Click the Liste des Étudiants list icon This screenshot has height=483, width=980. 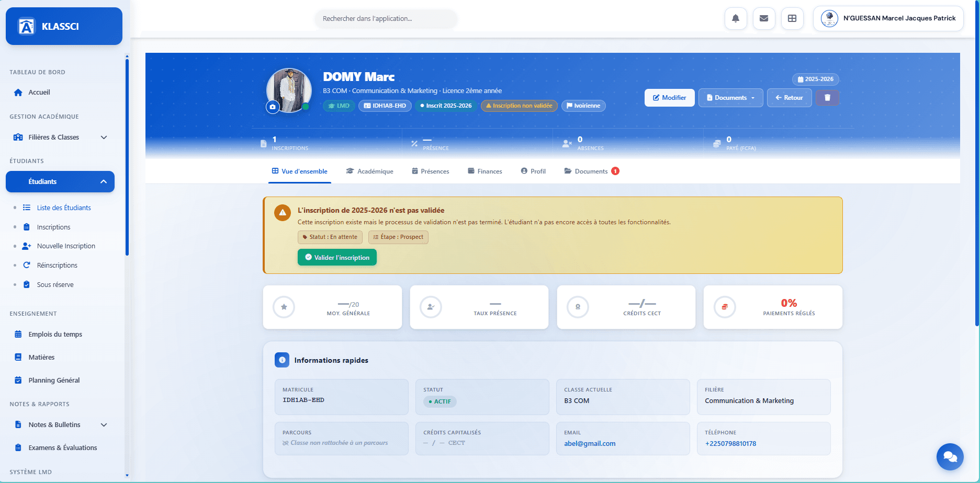[27, 208]
